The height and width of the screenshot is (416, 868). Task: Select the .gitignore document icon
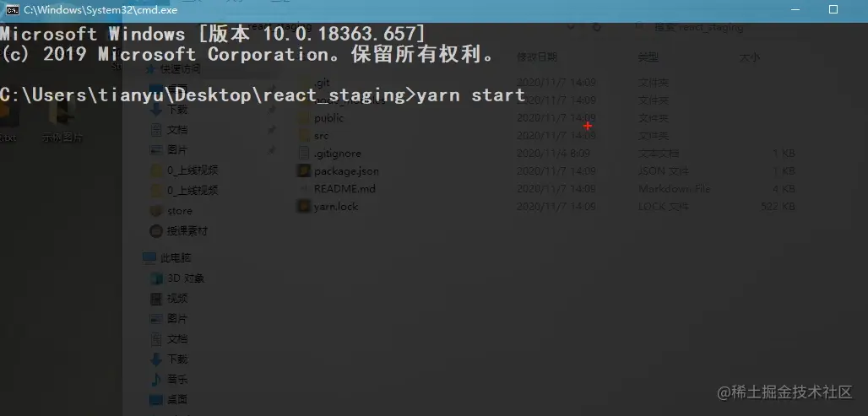303,154
